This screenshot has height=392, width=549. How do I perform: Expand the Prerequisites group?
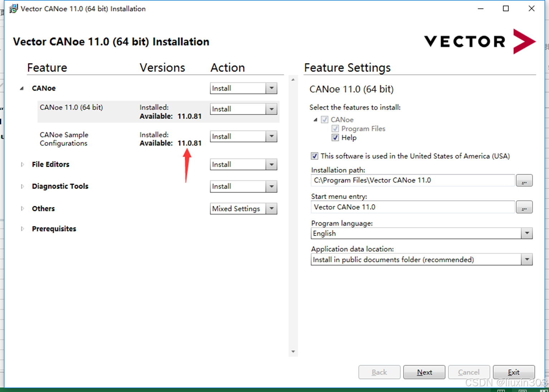[x=22, y=229]
